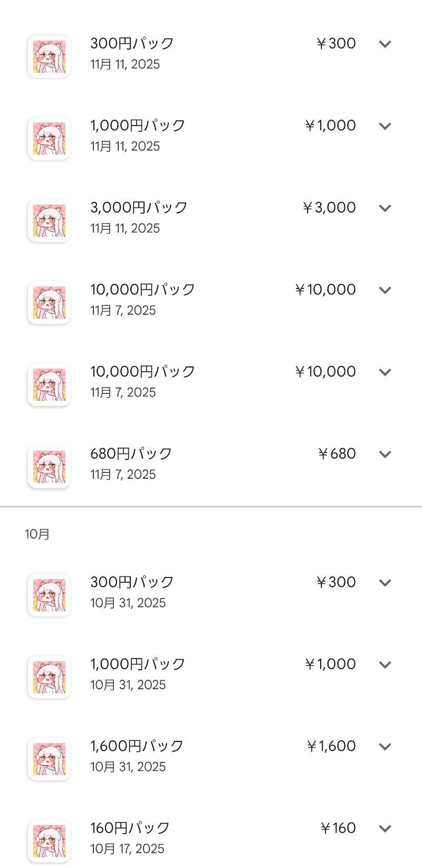
Task: Click app icon of 300円パック from 11月 11
Action: pyautogui.click(x=49, y=56)
